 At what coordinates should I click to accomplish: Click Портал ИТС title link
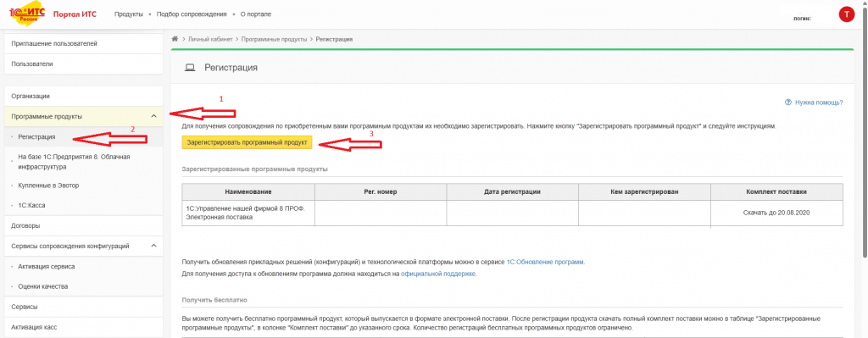75,14
